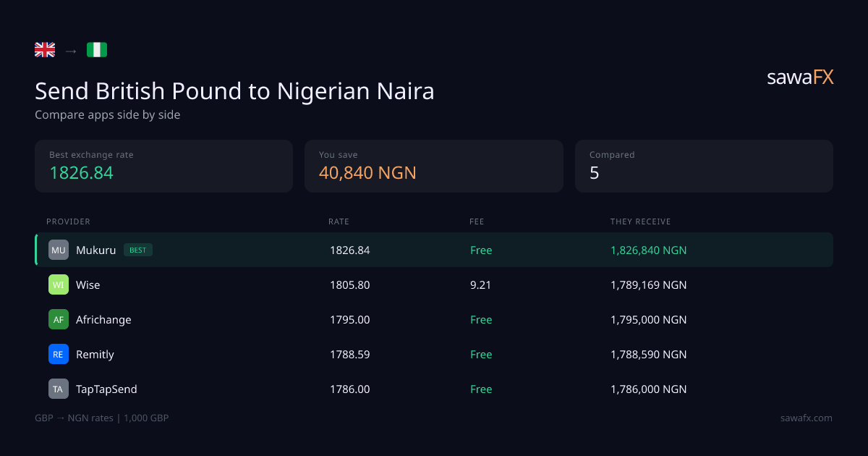Click the Free fee for TapTapSend
The height and width of the screenshot is (456, 868).
(x=481, y=389)
